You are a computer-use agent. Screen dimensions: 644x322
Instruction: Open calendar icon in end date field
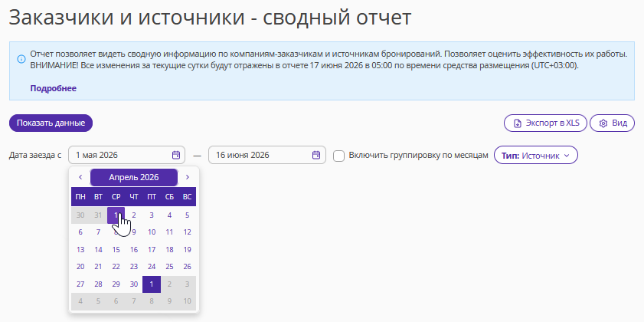pyautogui.click(x=316, y=155)
